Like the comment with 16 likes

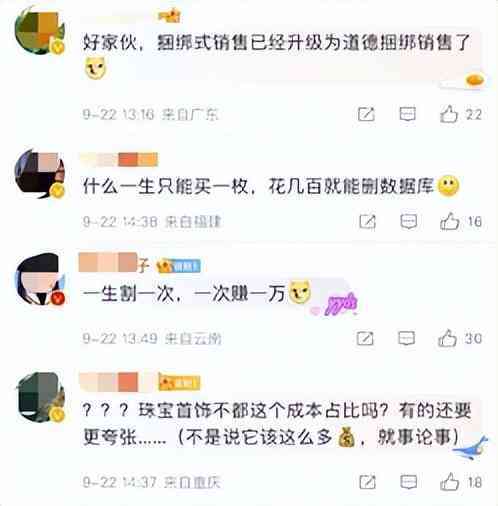tap(449, 221)
